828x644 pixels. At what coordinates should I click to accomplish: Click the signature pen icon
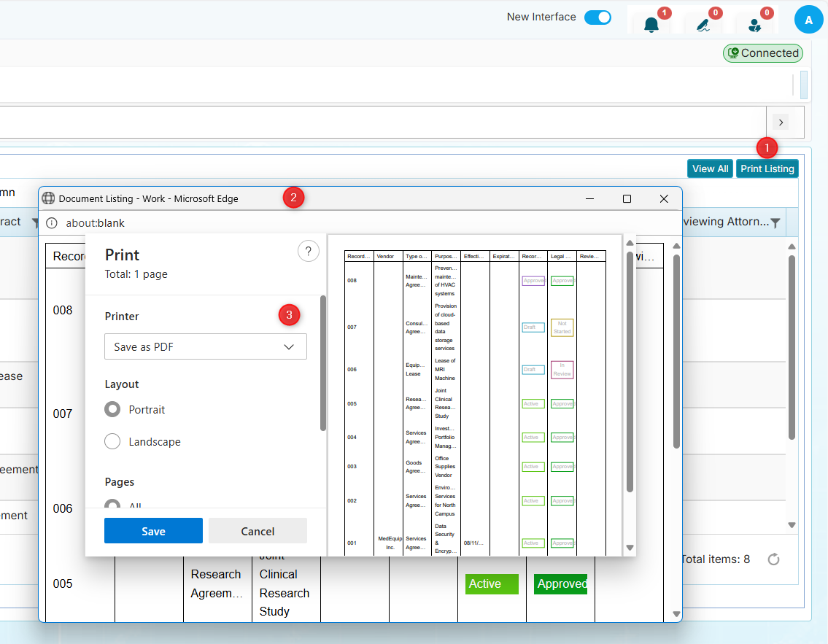point(703,24)
